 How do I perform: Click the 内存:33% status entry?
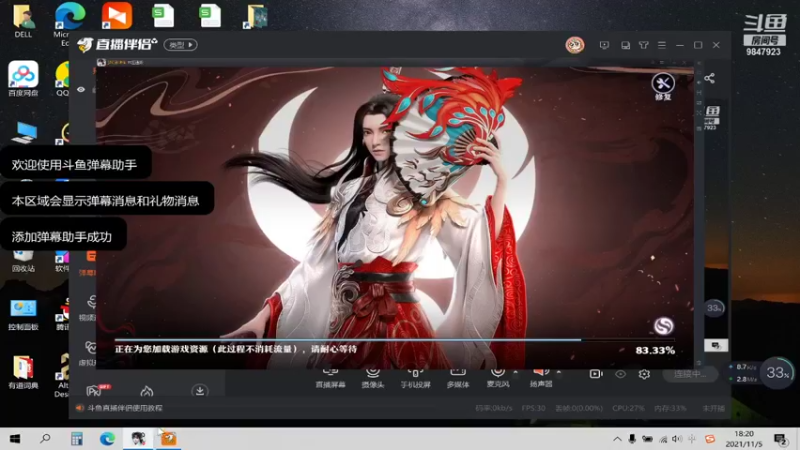coord(670,408)
